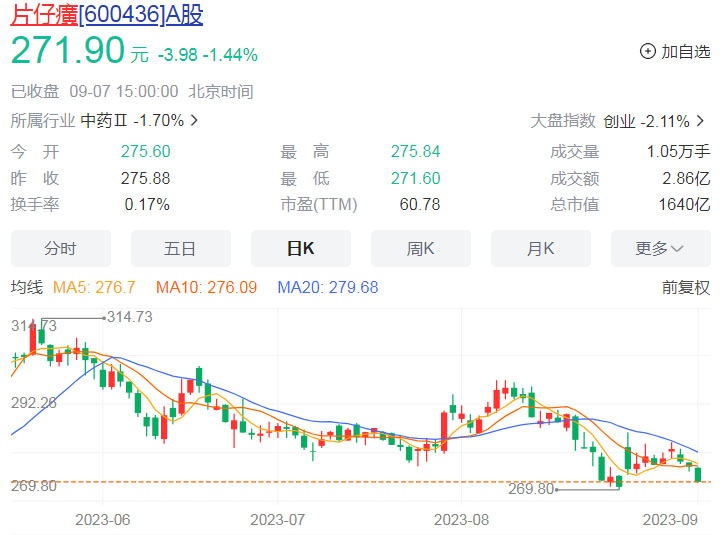Click the -3.98 -1.44% change text
The width and height of the screenshot is (723, 535).
pyautogui.click(x=207, y=55)
